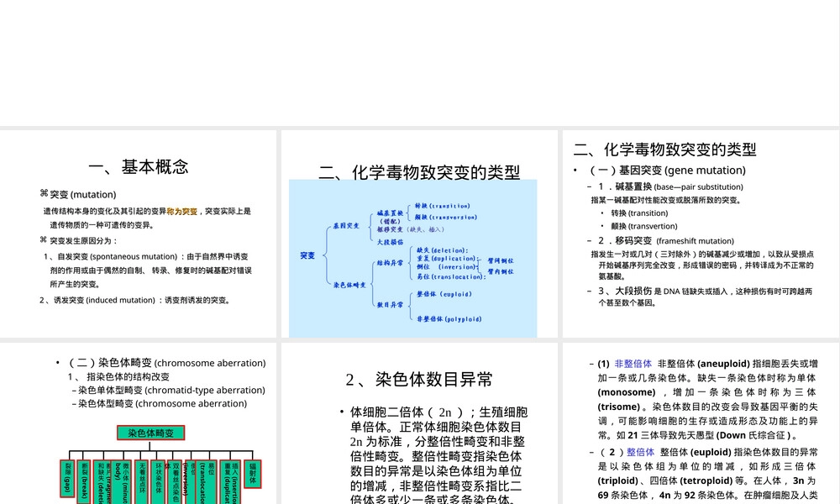The height and width of the screenshot is (504, 840).
Task: Open the slide describing 非整倍体 (aneuploid)
Action: (701, 423)
